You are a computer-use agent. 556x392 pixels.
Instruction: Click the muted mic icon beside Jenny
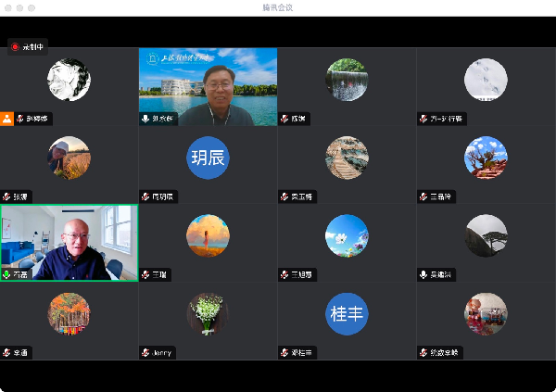click(x=145, y=352)
